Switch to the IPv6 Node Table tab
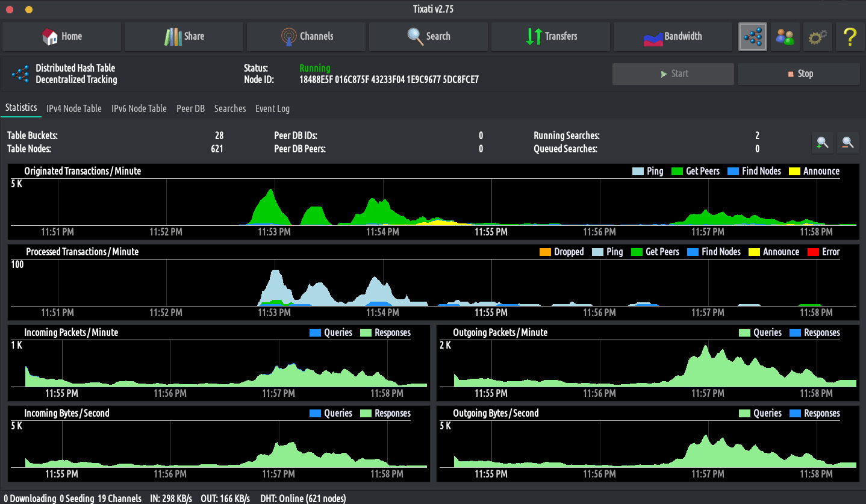 pos(139,108)
